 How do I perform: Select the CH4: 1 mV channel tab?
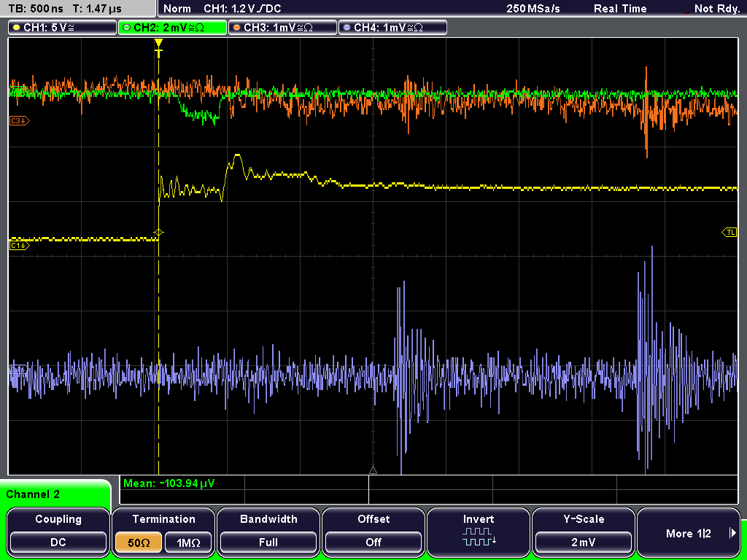pos(392,28)
